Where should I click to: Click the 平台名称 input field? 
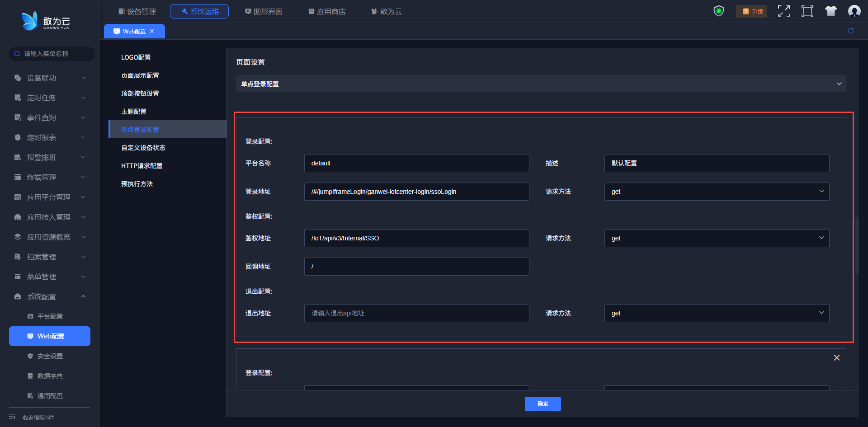pos(416,163)
